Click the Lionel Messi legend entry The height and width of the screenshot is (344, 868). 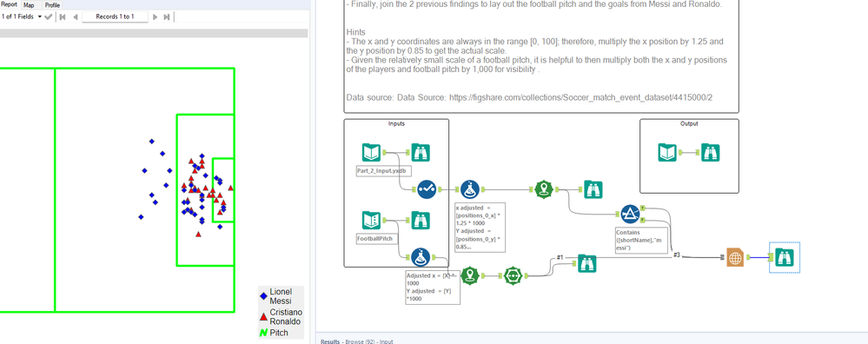click(x=281, y=296)
